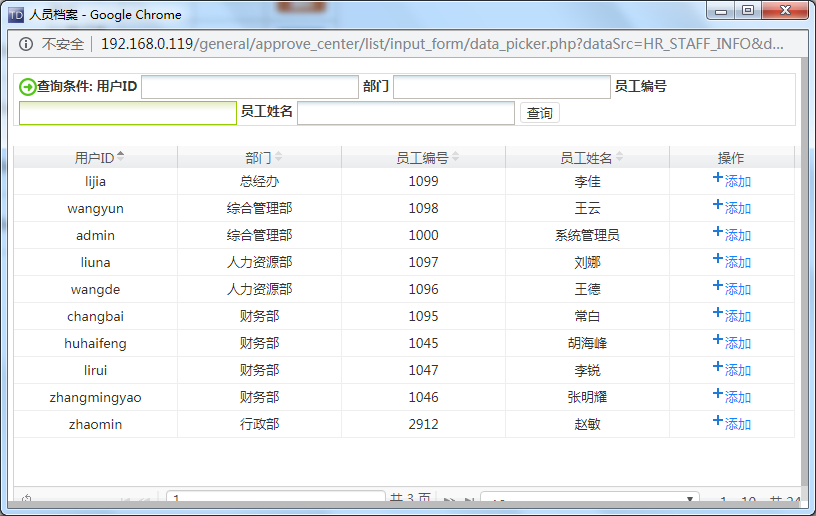Sort by the 部门 column header
This screenshot has height=516, width=816.
coord(259,158)
